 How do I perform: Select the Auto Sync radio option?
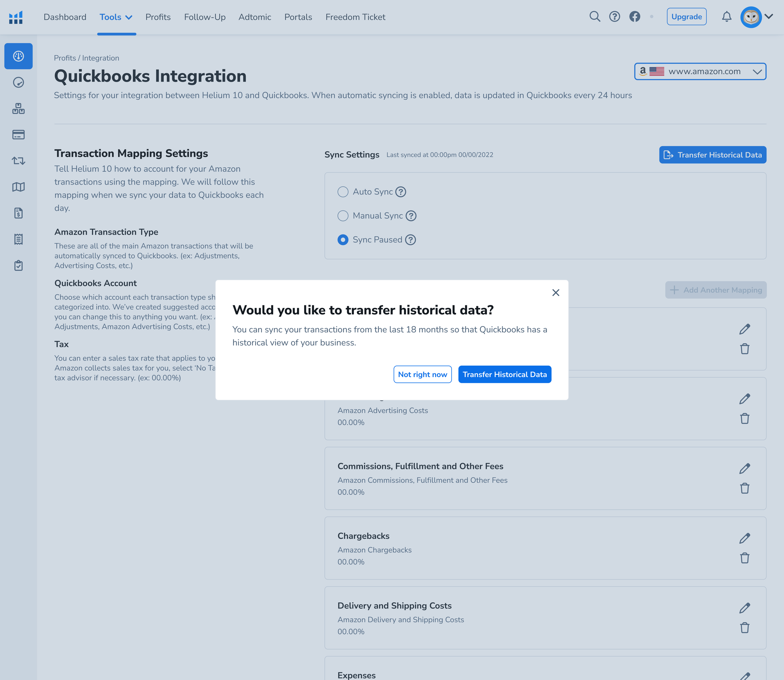343,192
